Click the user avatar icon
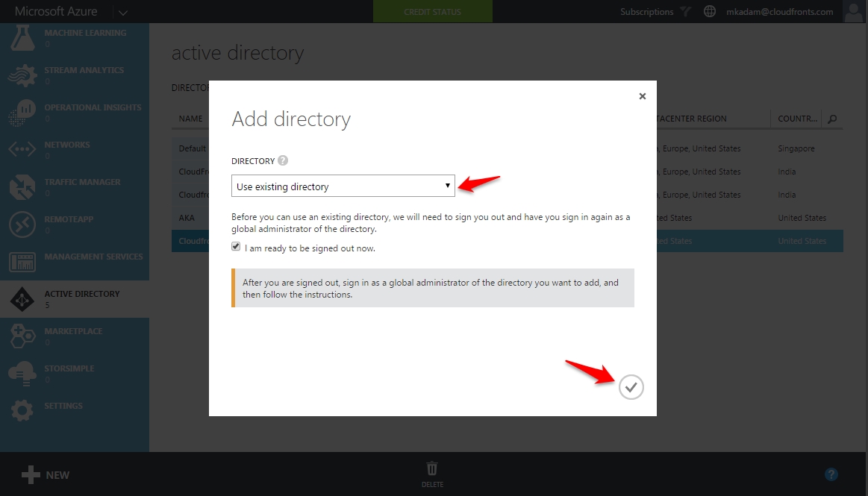Image resolution: width=868 pixels, height=496 pixels. tap(853, 12)
